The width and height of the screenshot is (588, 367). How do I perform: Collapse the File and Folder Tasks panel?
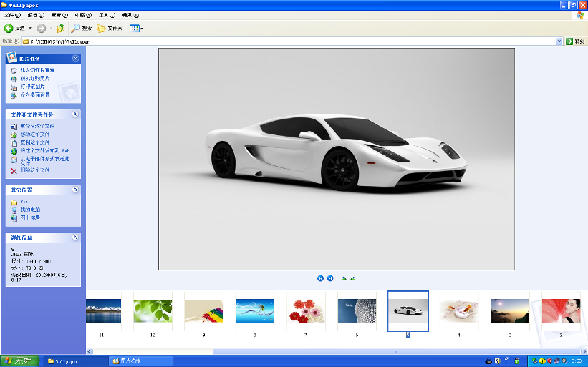[x=75, y=114]
